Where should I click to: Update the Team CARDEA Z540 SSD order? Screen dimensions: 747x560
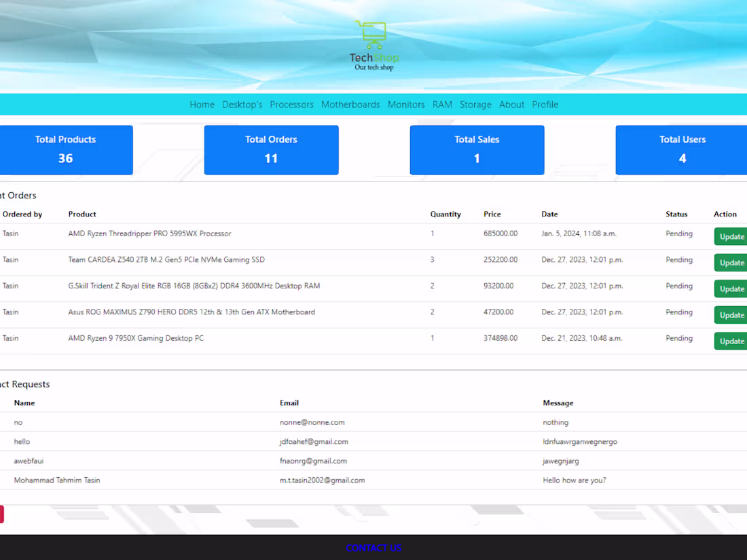click(731, 263)
